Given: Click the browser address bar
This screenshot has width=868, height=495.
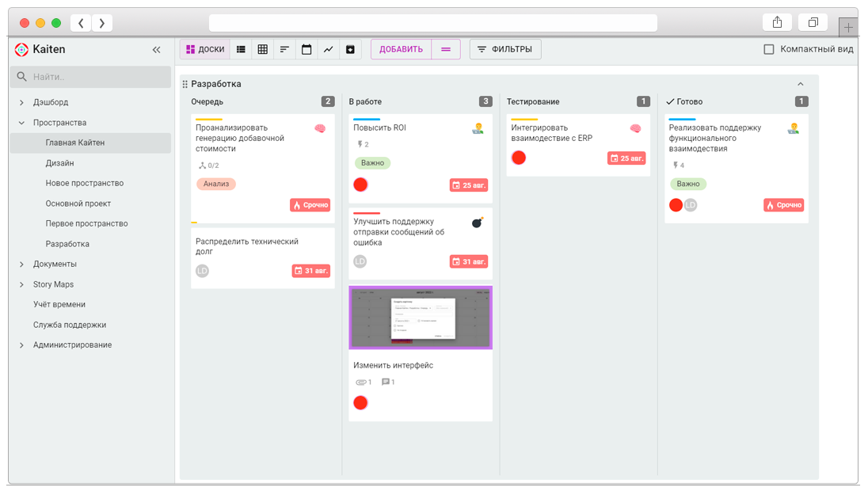Looking at the screenshot, I should pos(433,23).
